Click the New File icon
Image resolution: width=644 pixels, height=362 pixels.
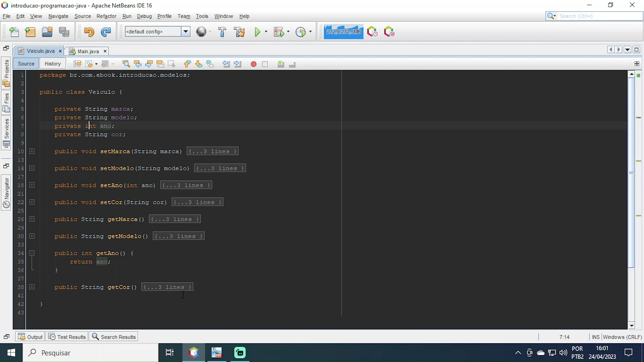click(14, 32)
